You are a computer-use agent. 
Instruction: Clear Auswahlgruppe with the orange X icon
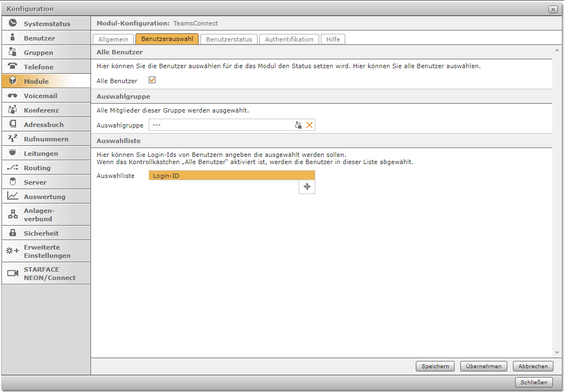coord(310,125)
